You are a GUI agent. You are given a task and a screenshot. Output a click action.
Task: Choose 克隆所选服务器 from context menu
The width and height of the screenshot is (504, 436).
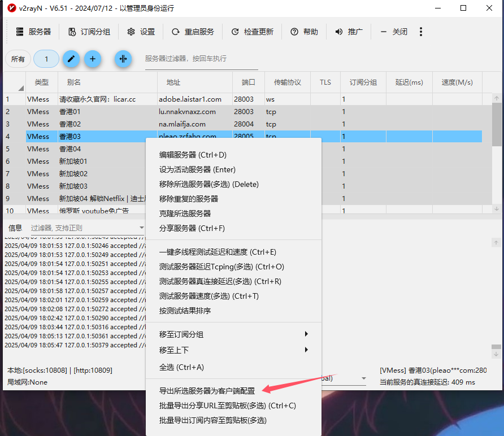pos(185,213)
